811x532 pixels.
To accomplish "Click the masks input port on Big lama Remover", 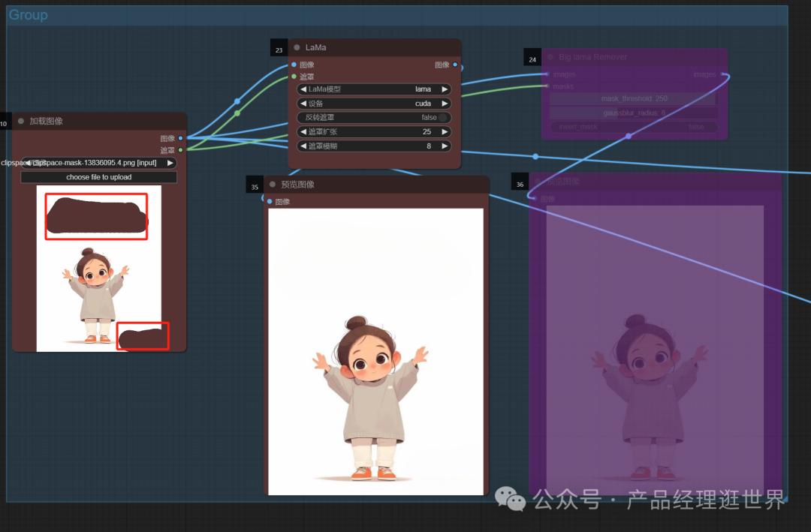I will point(547,86).
